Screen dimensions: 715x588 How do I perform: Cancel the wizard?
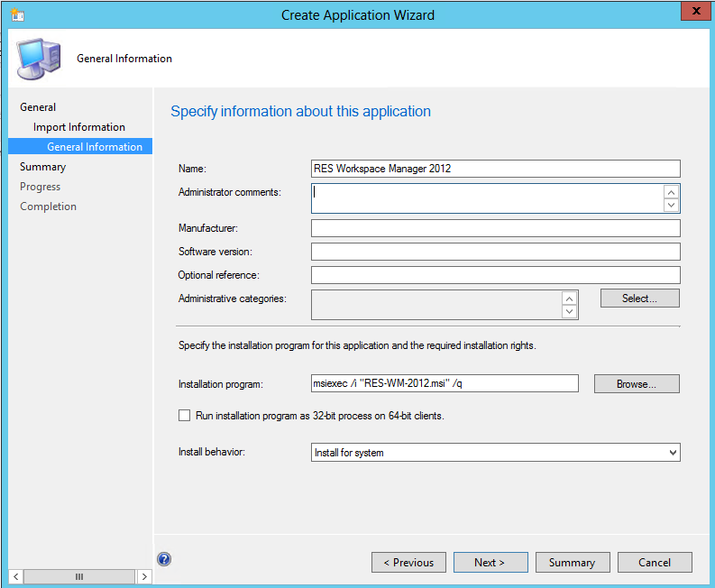pos(655,563)
